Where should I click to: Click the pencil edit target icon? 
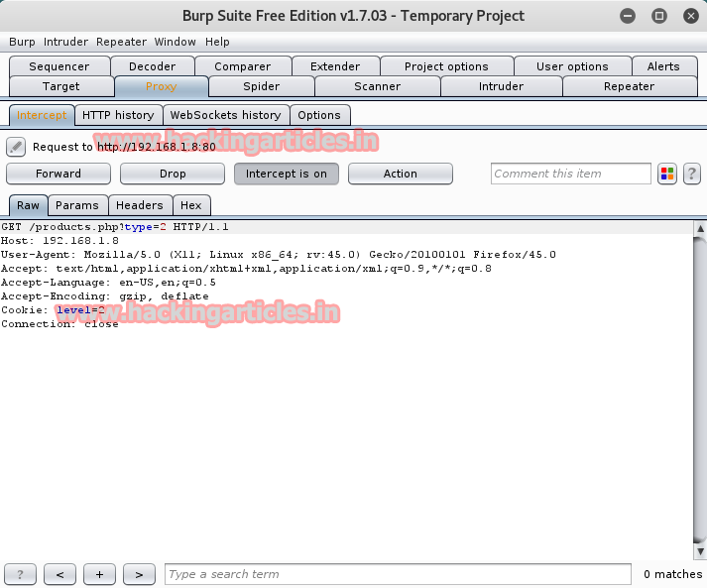(x=16, y=147)
